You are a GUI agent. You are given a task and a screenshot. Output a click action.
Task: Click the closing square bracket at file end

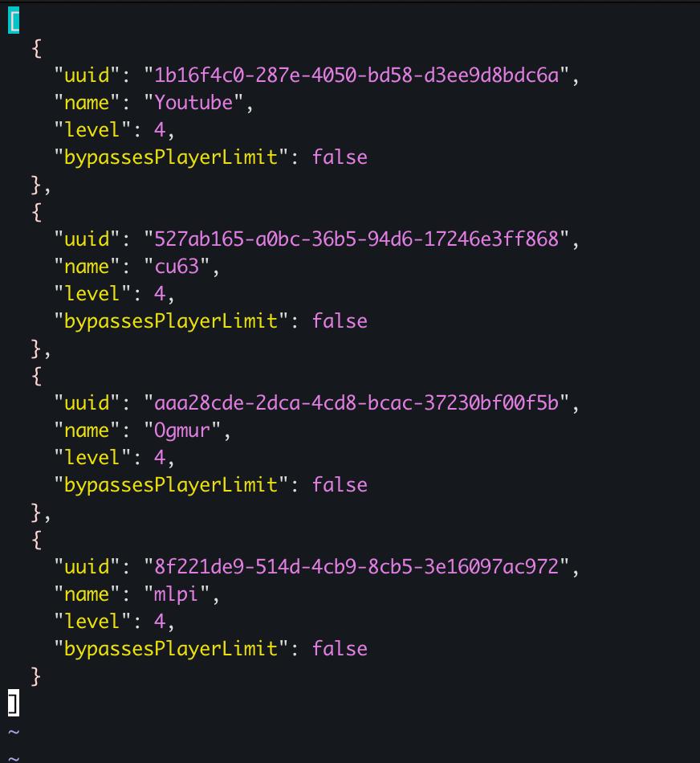pos(14,704)
